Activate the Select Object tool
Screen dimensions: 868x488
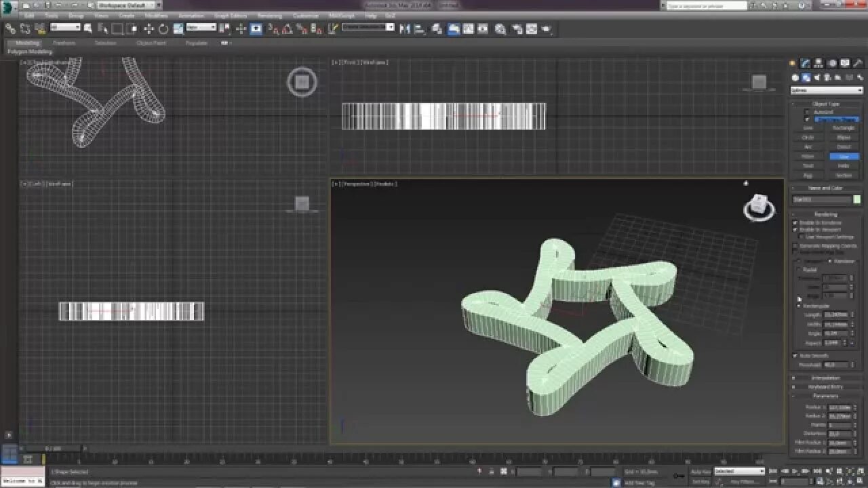[87, 28]
